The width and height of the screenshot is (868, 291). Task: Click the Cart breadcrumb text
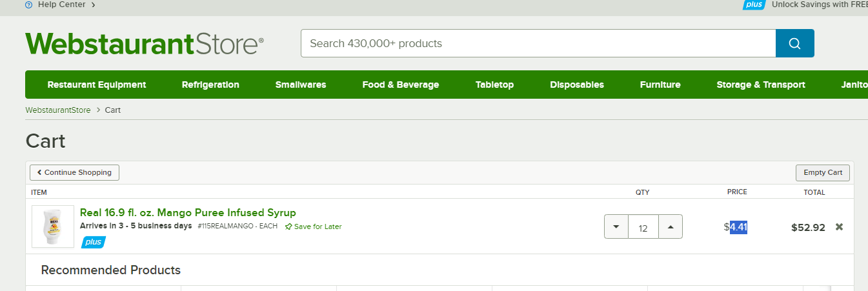113,110
